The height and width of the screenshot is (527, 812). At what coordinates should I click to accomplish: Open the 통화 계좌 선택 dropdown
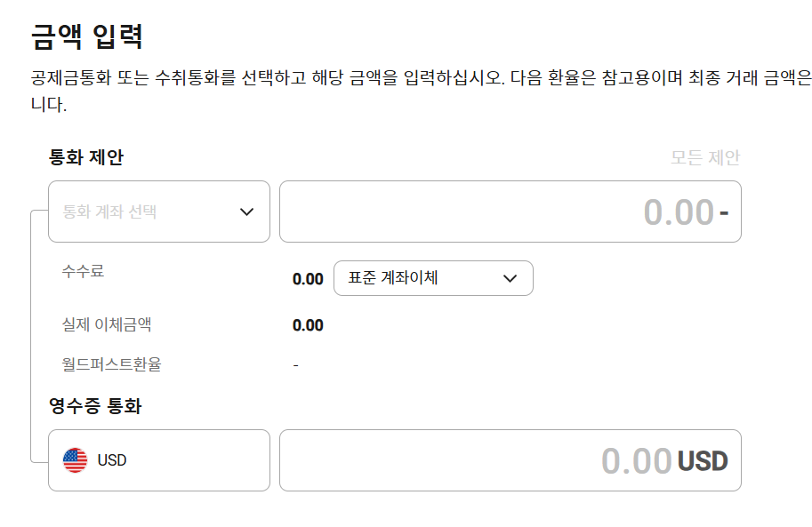tap(159, 212)
